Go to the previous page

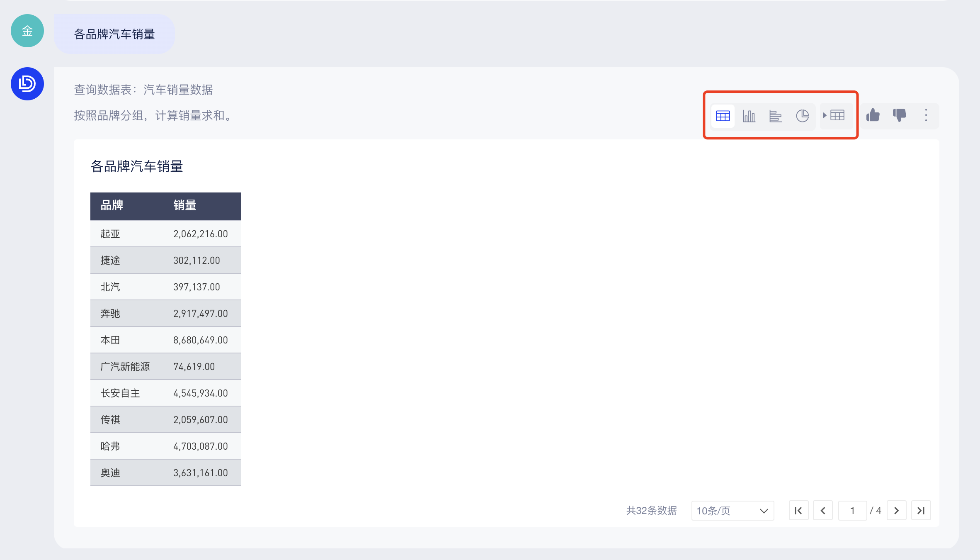click(x=823, y=511)
